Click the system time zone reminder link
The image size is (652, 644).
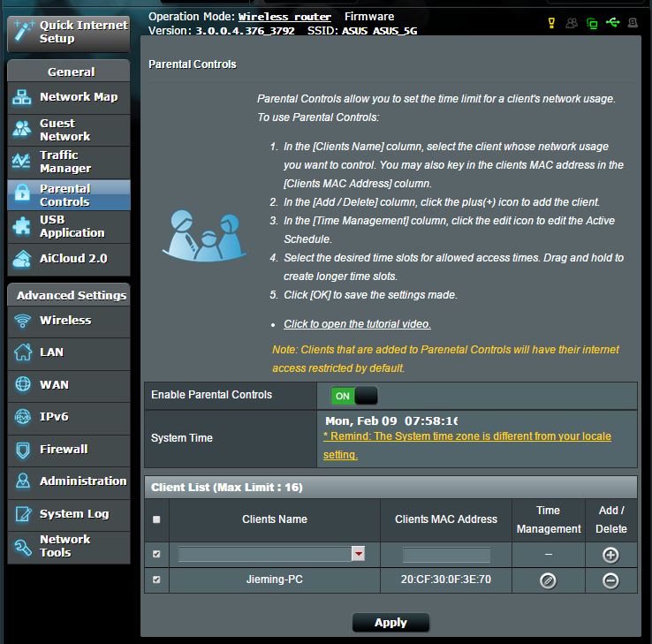point(467,445)
